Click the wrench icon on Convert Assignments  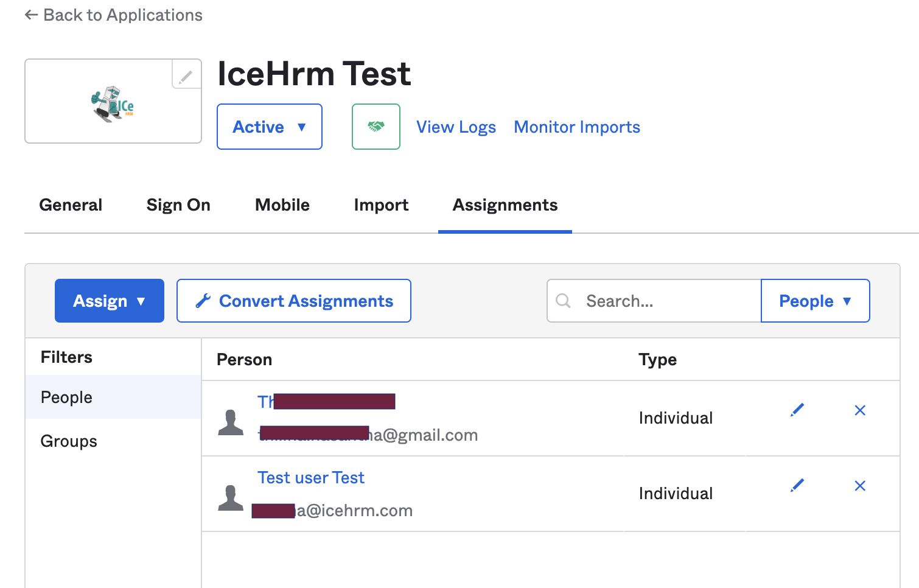click(203, 300)
